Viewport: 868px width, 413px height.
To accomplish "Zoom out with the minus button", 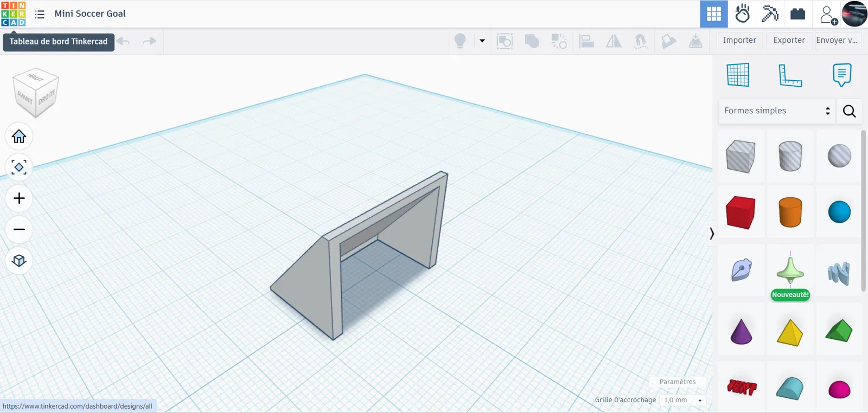I will pos(19,229).
